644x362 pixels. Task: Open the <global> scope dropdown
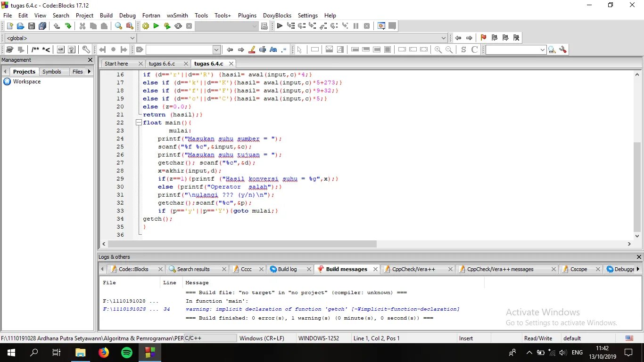click(132, 38)
